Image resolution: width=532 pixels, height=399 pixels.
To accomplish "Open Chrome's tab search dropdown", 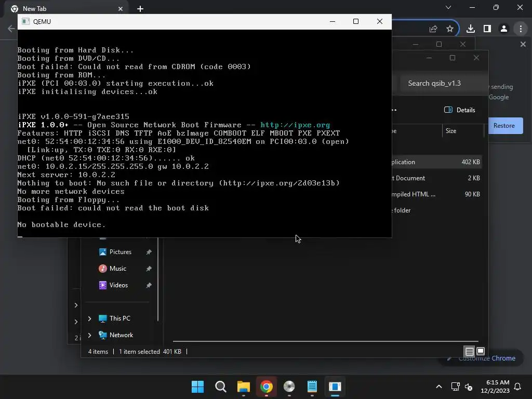I will pos(448,7).
